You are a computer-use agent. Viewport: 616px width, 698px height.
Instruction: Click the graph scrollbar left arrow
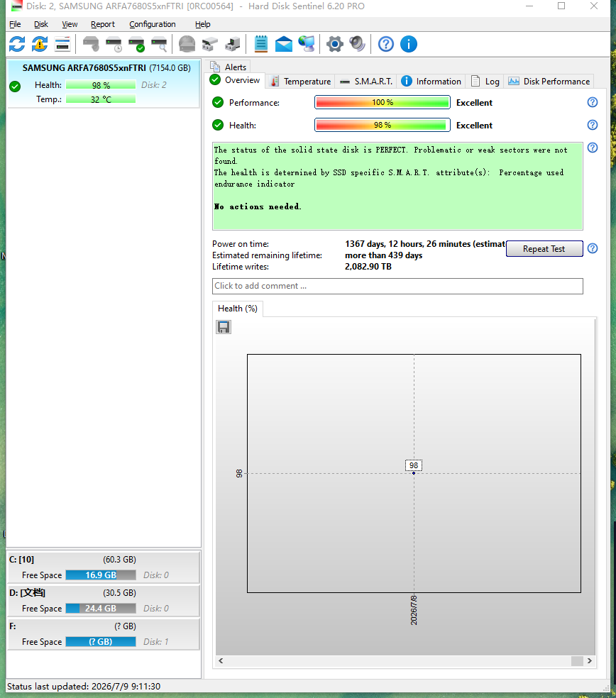point(221,661)
